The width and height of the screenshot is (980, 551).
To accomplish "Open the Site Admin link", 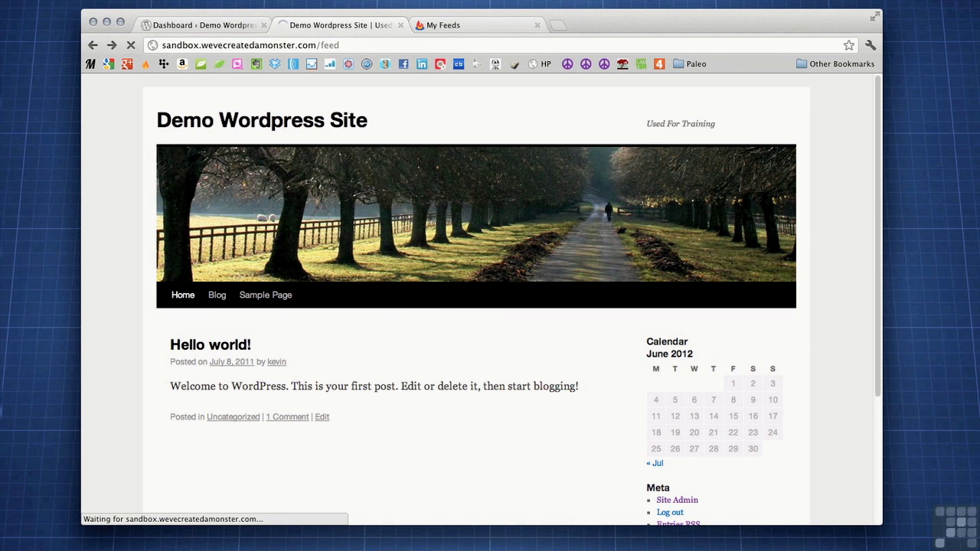I will coord(677,500).
